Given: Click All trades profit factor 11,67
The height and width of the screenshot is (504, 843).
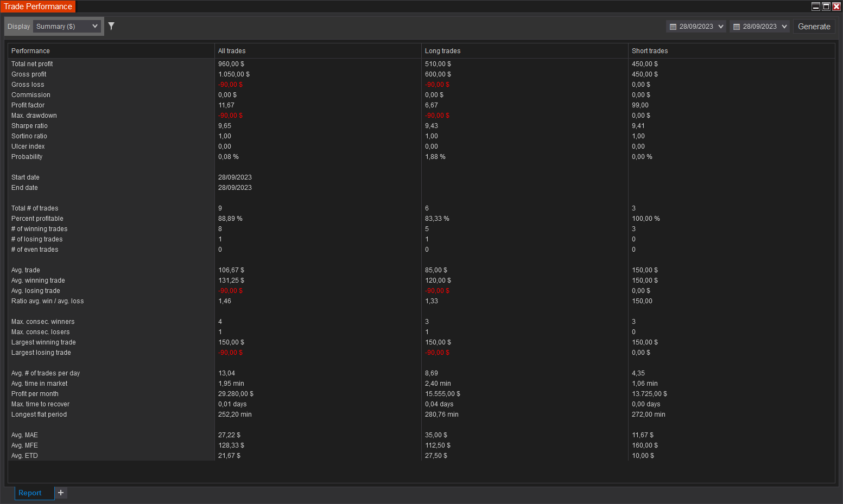Looking at the screenshot, I should (226, 105).
